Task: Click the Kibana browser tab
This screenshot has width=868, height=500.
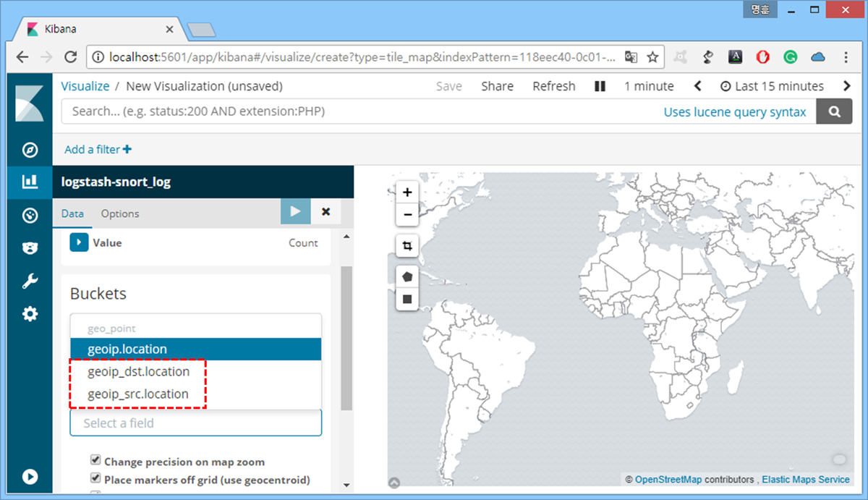Action: [x=100, y=30]
